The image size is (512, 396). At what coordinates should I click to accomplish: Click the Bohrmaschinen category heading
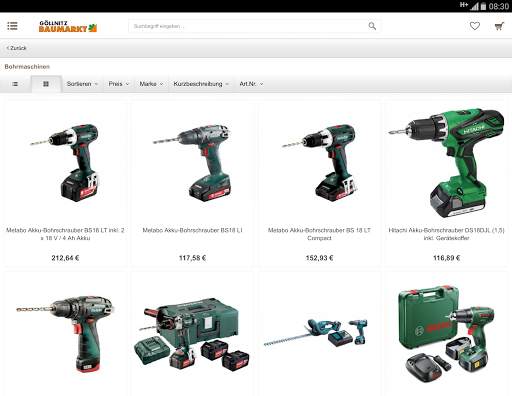(x=27, y=67)
